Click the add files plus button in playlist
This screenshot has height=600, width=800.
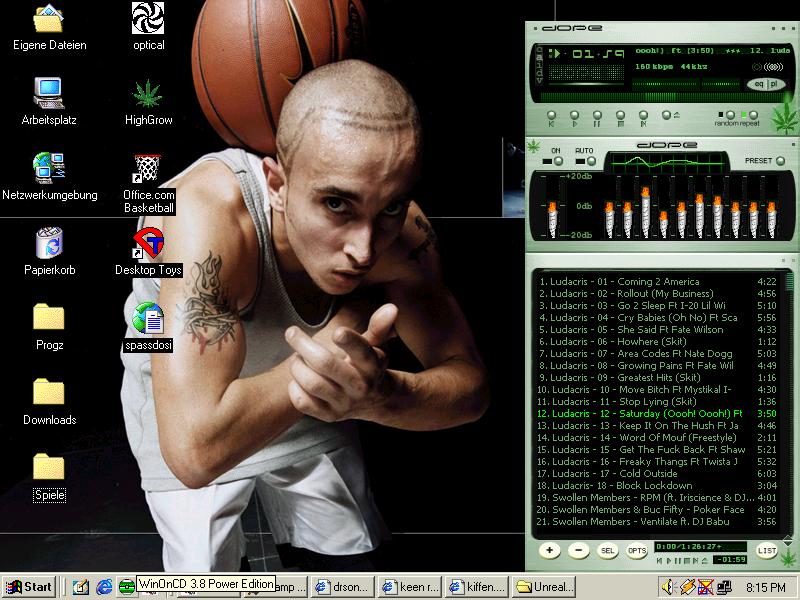pos(549,551)
